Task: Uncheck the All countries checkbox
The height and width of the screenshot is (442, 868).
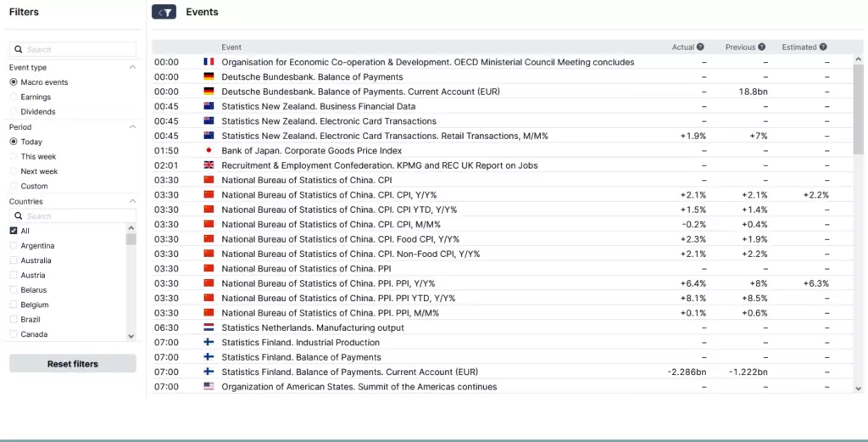Action: click(14, 231)
